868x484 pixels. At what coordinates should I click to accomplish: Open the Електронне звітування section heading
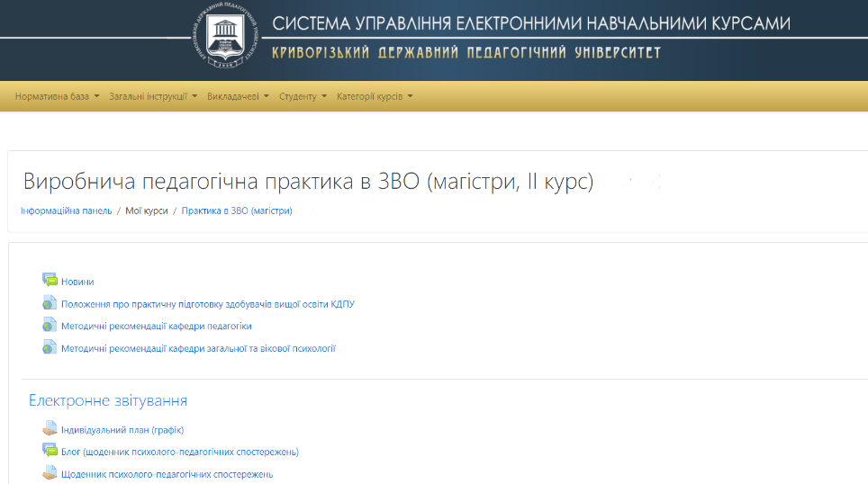108,400
